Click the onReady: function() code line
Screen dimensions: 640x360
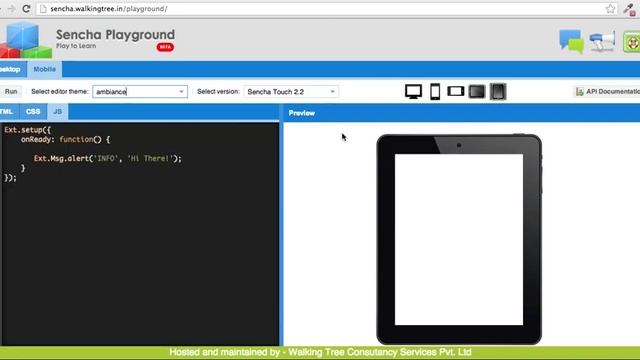tap(66, 140)
